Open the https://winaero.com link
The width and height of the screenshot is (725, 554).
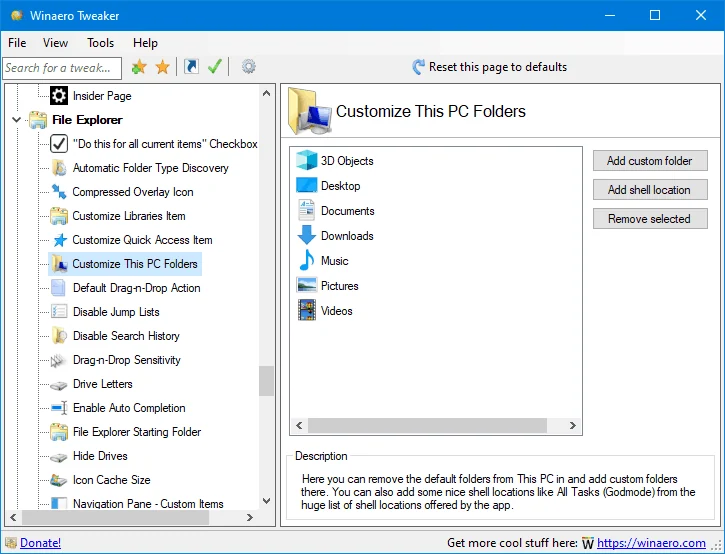click(651, 542)
